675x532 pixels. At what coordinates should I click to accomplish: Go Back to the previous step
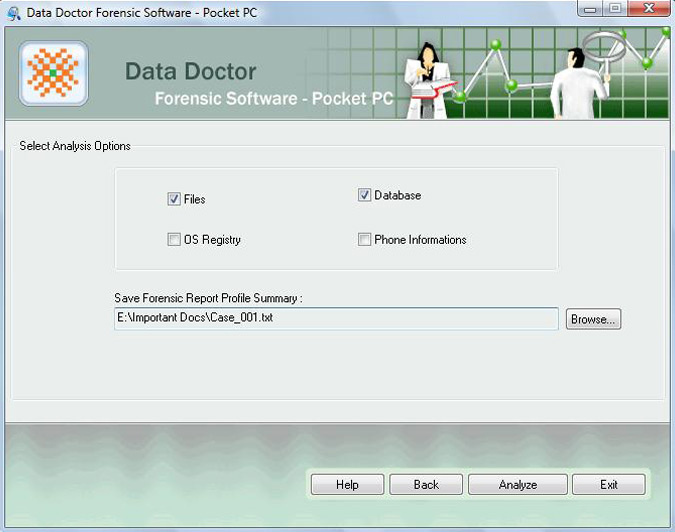tap(426, 485)
